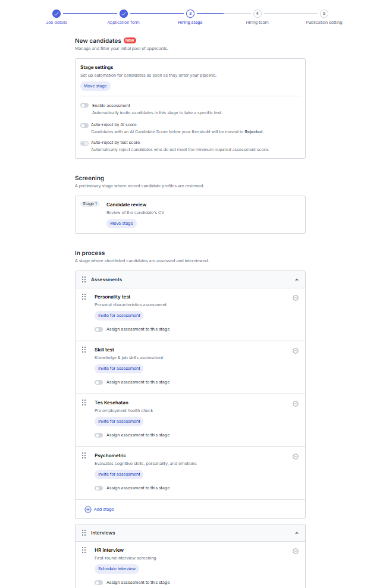
Task: Click the Interviews group drag handle
Action: (x=84, y=533)
